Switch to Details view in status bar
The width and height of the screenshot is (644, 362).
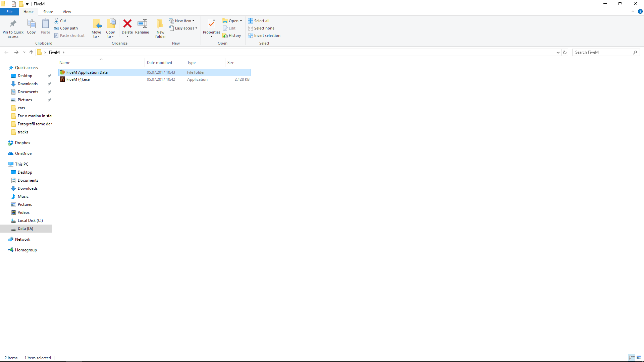pos(632,358)
